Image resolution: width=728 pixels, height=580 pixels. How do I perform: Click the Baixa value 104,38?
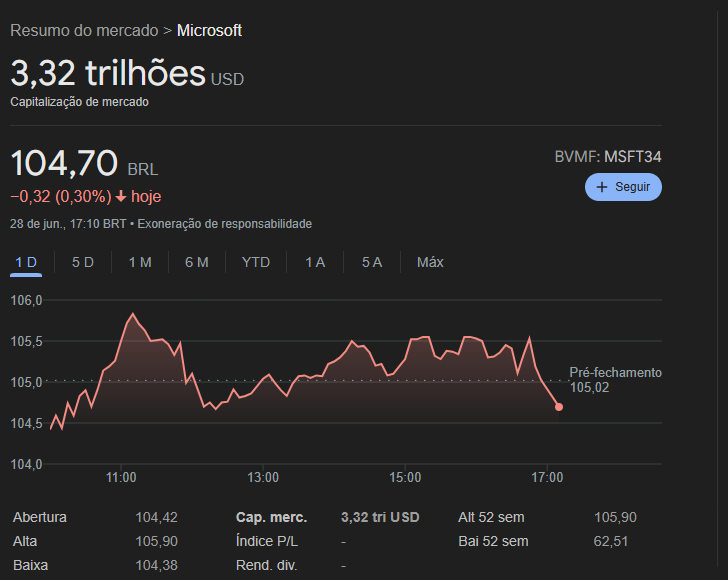pos(156,566)
